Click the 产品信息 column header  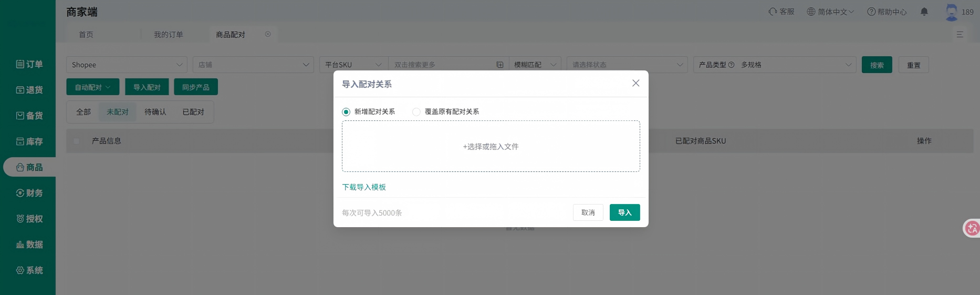107,141
